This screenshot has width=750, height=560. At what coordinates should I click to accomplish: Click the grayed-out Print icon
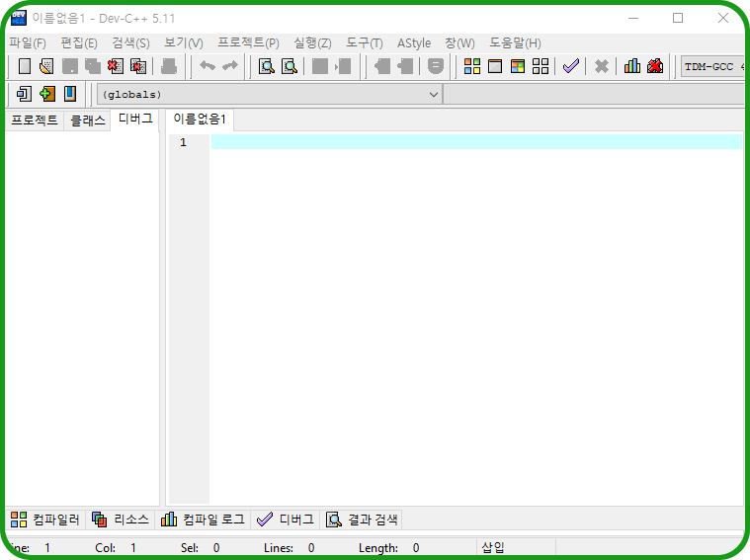pyautogui.click(x=168, y=66)
